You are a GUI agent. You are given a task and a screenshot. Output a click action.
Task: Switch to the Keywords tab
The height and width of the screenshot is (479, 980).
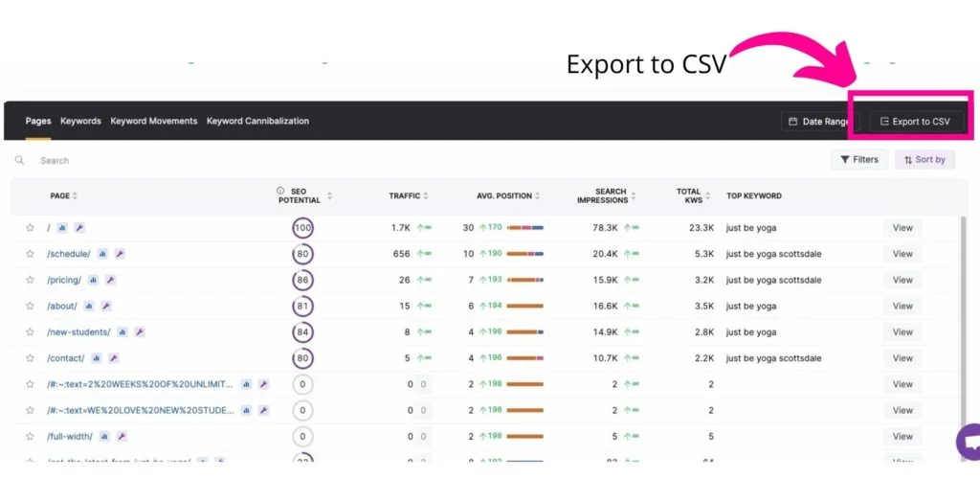tap(80, 122)
